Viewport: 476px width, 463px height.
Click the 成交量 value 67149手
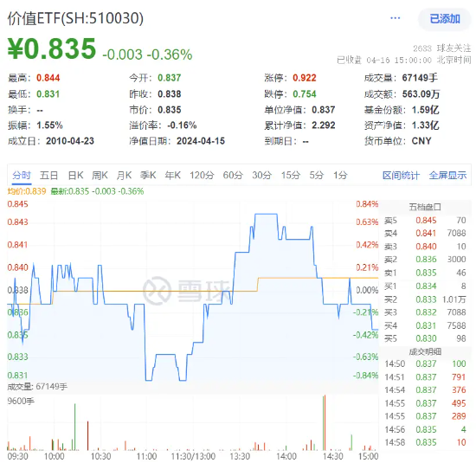point(420,78)
